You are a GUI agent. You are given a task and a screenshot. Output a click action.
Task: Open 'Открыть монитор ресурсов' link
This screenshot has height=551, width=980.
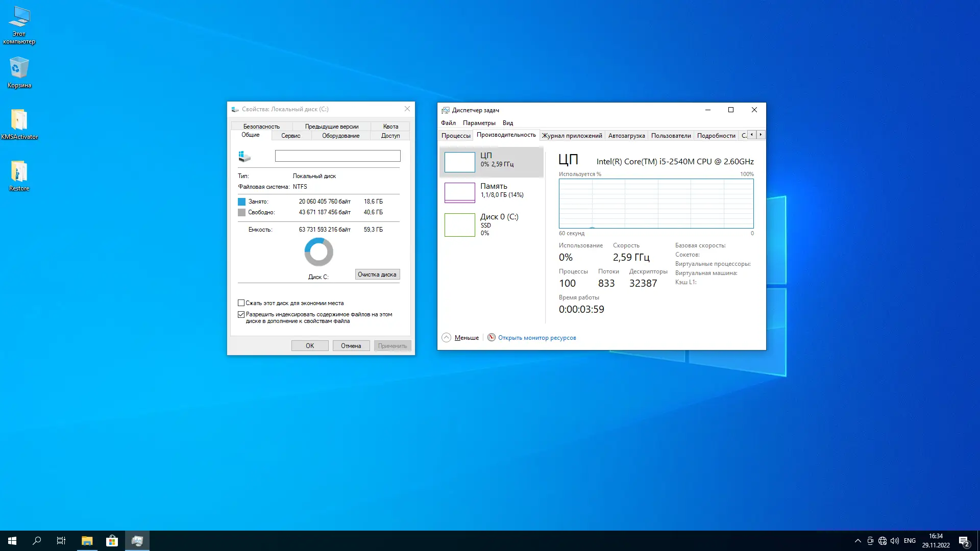pyautogui.click(x=537, y=338)
